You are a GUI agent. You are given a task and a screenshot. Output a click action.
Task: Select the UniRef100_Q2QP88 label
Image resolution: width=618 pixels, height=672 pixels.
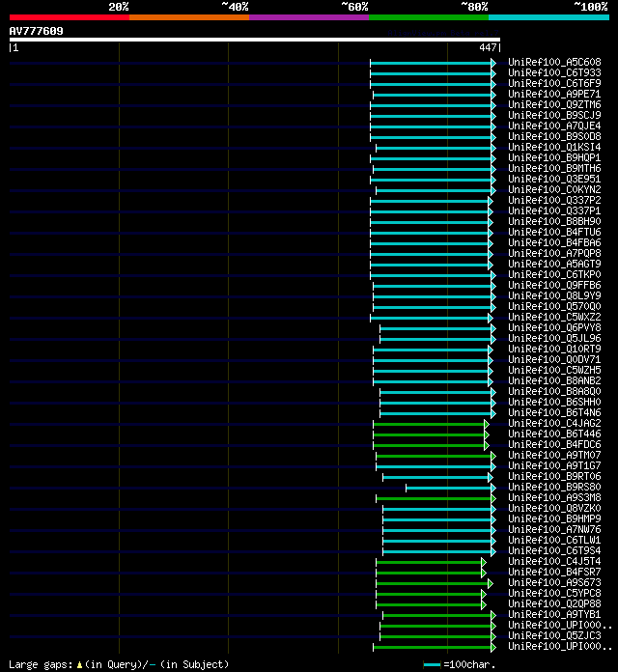554,603
